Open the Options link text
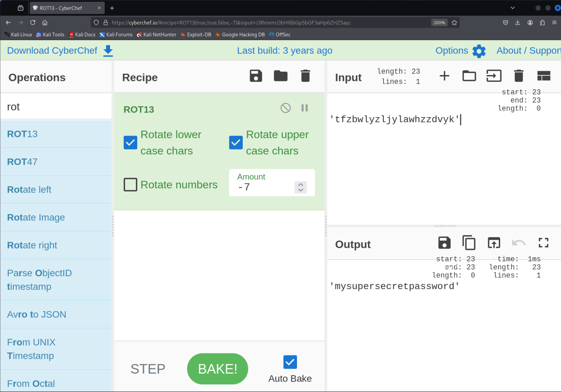This screenshot has width=561, height=392. pos(452,51)
